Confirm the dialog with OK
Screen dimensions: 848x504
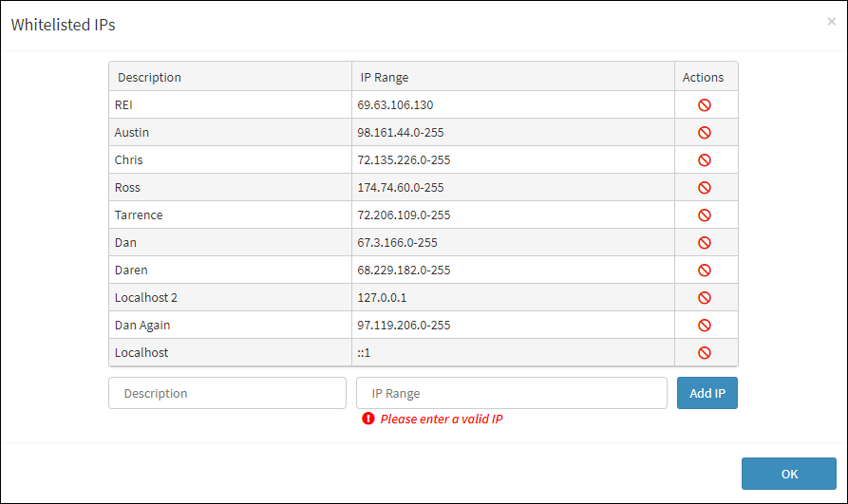[x=789, y=474]
